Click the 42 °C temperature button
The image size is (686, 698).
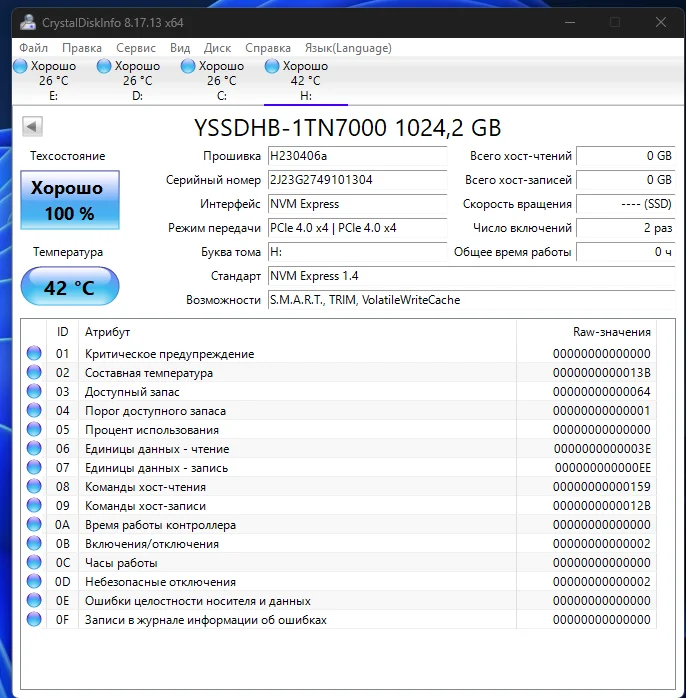pyautogui.click(x=70, y=287)
